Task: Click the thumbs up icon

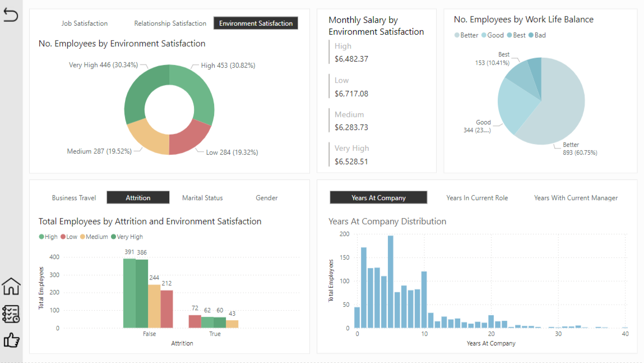Action: click(x=11, y=340)
